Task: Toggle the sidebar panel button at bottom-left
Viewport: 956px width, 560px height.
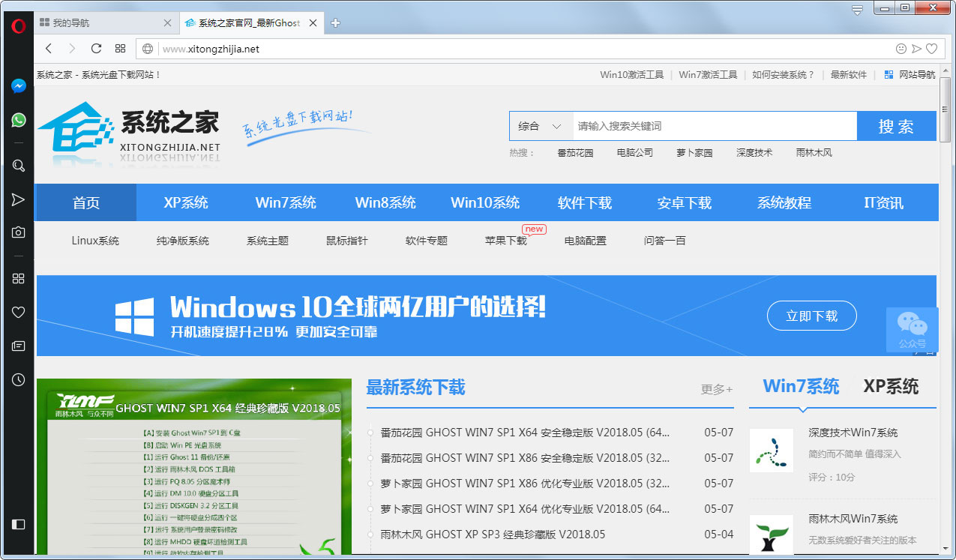Action: 19,524
